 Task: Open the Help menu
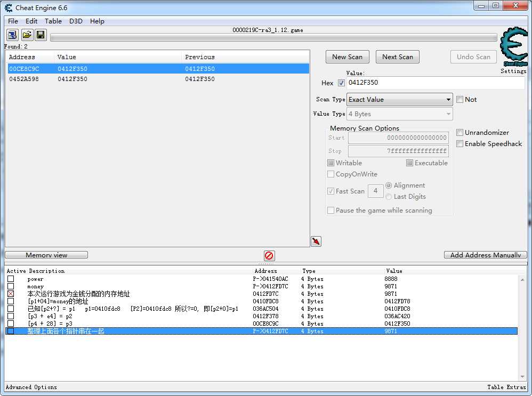click(97, 21)
